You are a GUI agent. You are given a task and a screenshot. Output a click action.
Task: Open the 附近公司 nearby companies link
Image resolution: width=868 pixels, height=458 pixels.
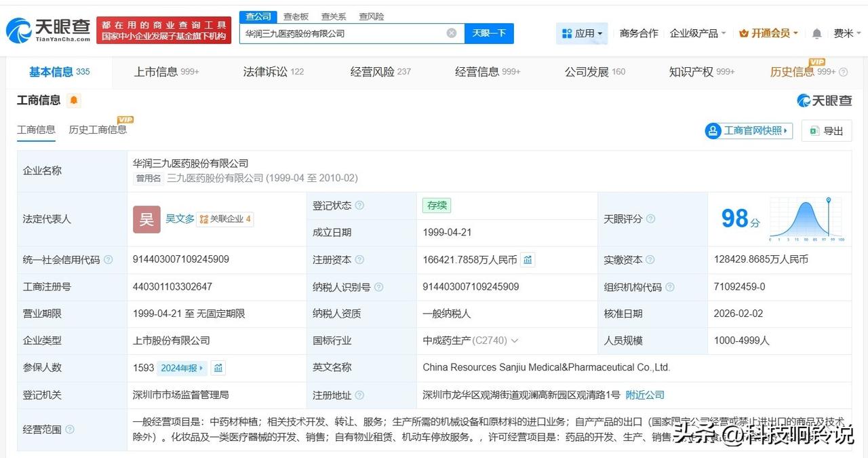[x=645, y=395]
